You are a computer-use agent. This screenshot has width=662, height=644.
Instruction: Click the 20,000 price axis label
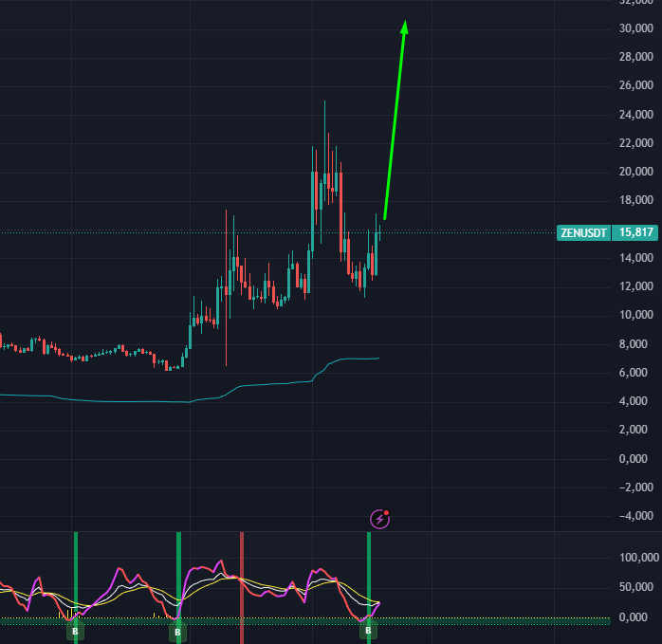(x=635, y=172)
